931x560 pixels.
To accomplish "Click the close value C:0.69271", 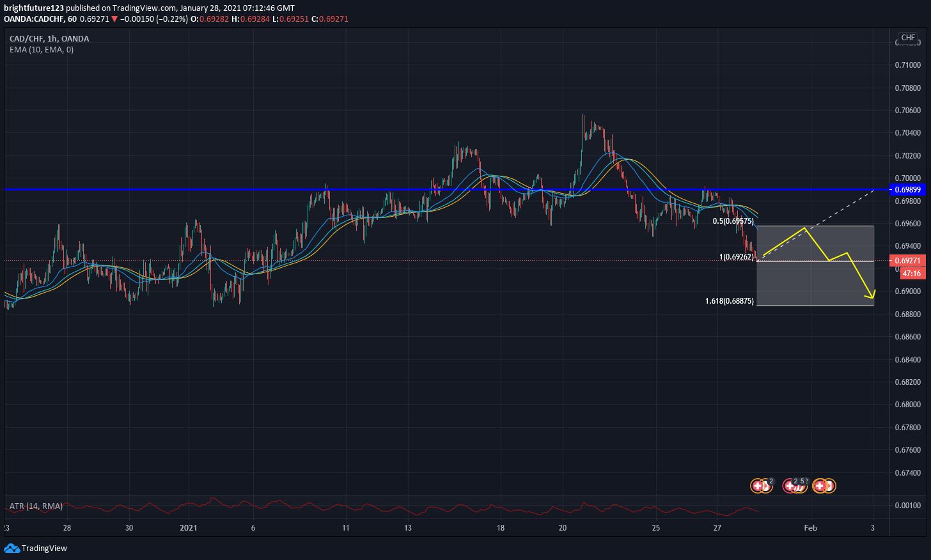I will (331, 19).
